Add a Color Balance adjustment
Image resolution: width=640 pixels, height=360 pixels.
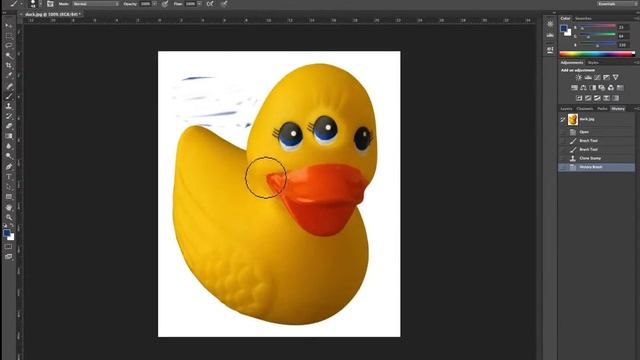[x=583, y=88]
